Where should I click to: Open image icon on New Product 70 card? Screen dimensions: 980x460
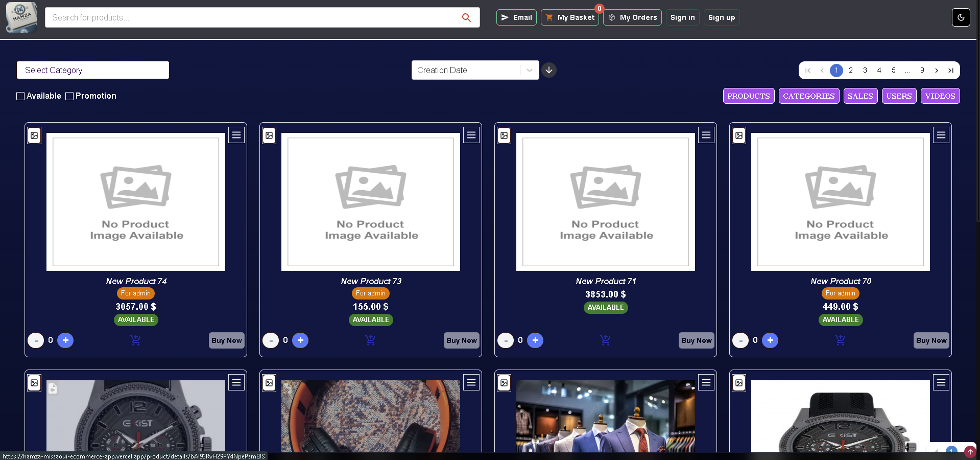[x=739, y=135]
